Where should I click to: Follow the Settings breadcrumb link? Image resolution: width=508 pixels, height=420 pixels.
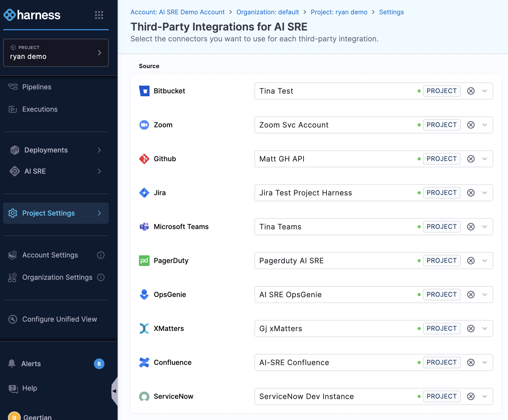(x=391, y=12)
